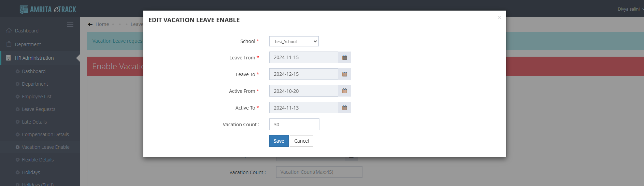Screen dimensions: 644x186
Task: Open Employee List in sidebar
Action: coord(37,97)
